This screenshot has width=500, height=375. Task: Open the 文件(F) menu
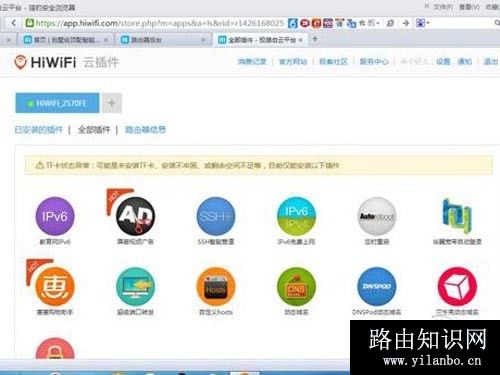click(443, 7)
